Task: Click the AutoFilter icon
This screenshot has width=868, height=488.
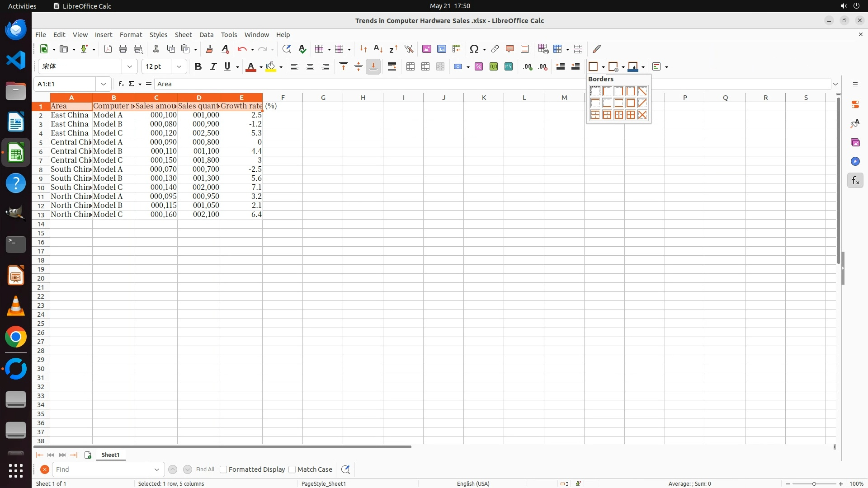Action: 409,49
